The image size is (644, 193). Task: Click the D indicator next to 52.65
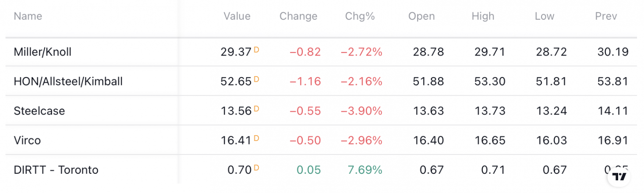(256, 79)
